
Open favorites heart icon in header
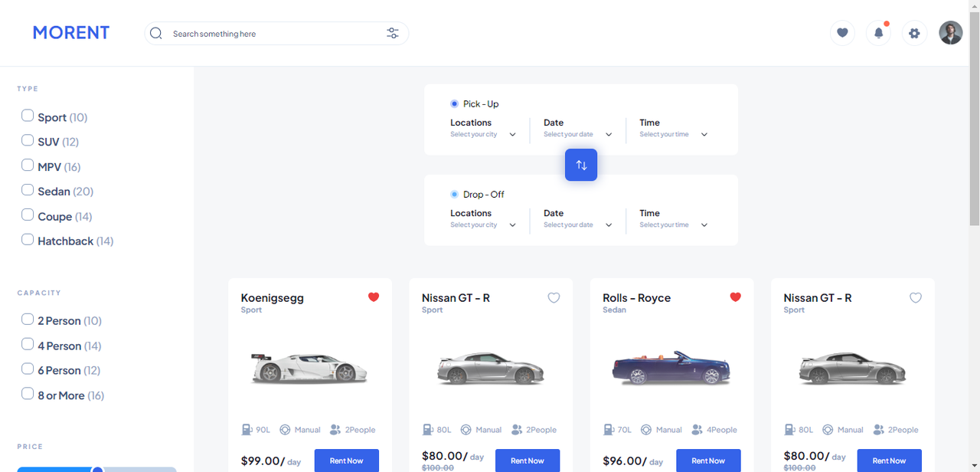(x=842, y=33)
